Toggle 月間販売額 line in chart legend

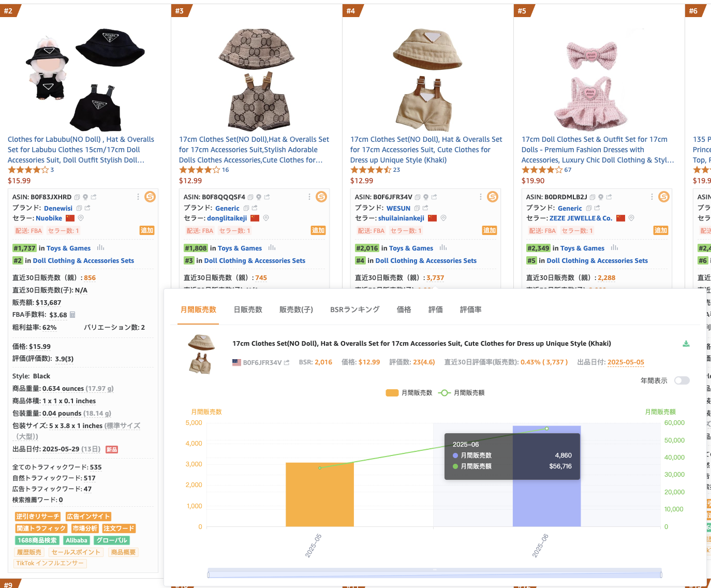(462, 393)
